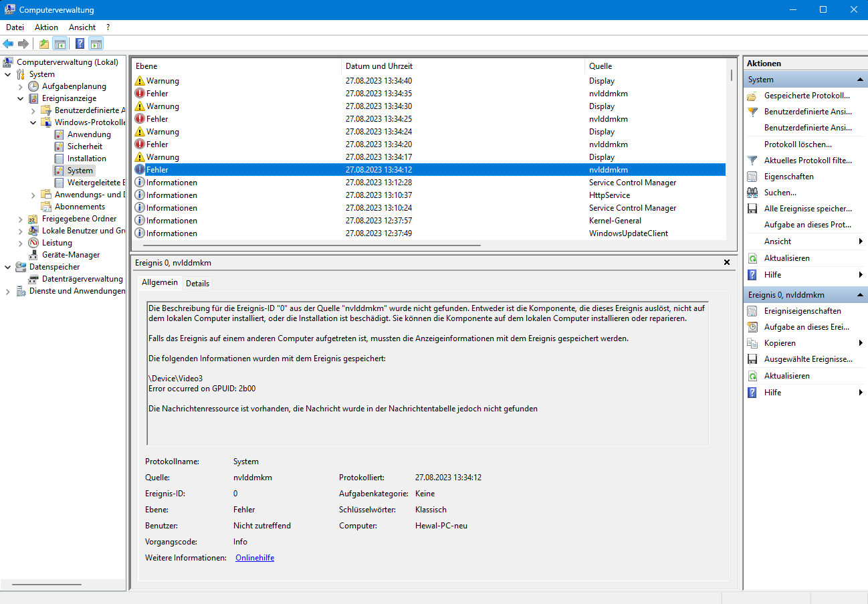868x604 pixels.
Task: Open the Aktion menu
Action: [x=46, y=27]
